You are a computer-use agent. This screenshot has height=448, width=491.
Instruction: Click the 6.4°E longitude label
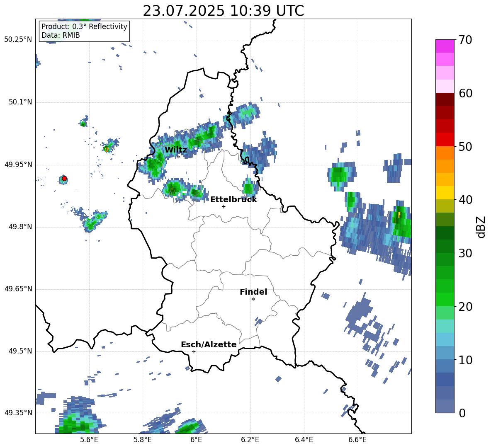[304, 440]
